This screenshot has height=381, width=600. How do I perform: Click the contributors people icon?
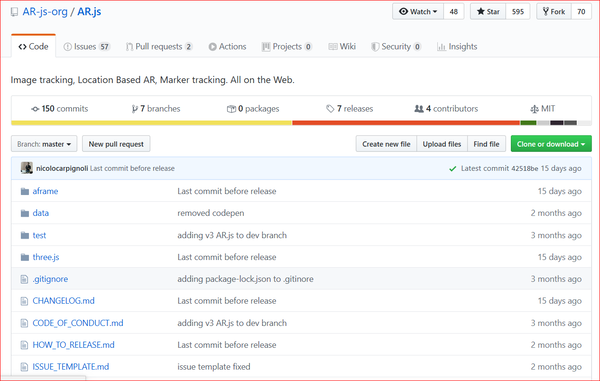click(419, 109)
